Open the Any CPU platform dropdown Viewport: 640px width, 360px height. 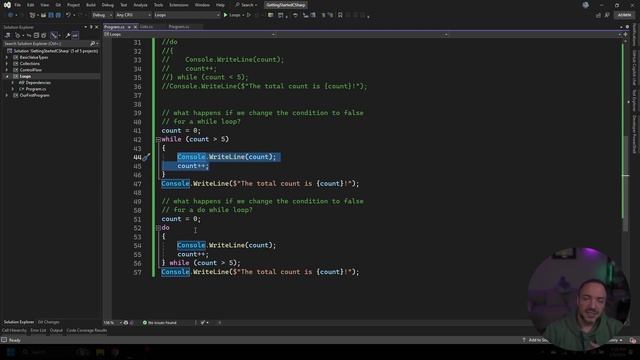[x=133, y=15]
